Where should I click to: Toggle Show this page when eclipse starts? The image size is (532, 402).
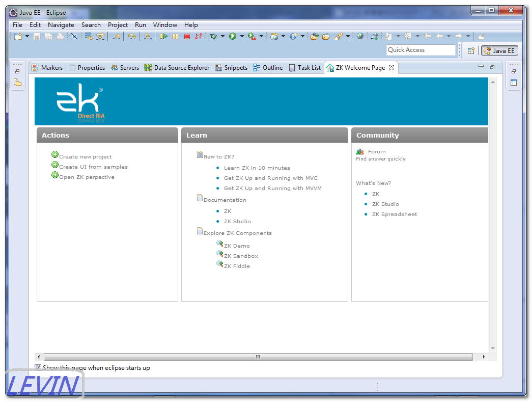point(38,367)
